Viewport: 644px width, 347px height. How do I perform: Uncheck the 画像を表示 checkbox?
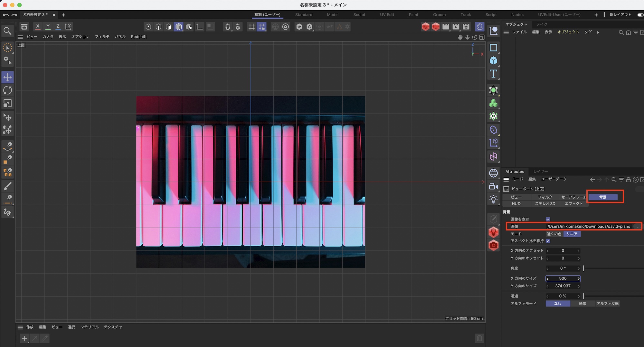[x=548, y=219]
